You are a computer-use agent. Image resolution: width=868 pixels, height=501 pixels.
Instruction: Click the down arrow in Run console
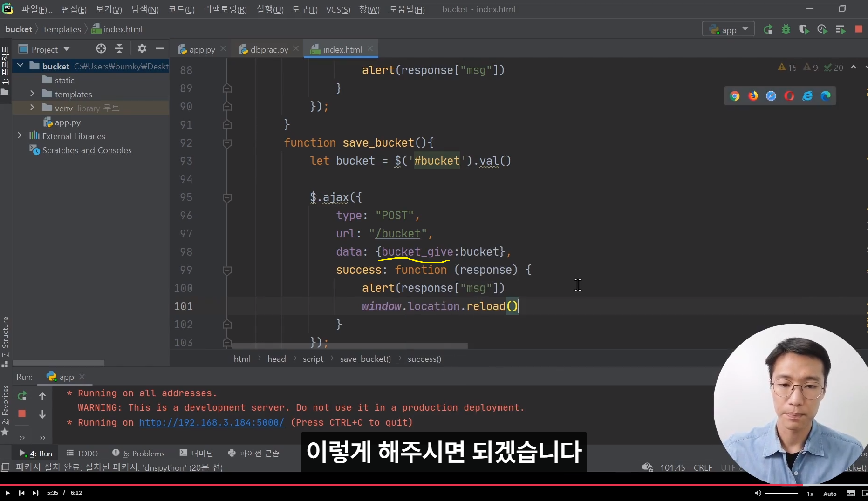coord(42,414)
